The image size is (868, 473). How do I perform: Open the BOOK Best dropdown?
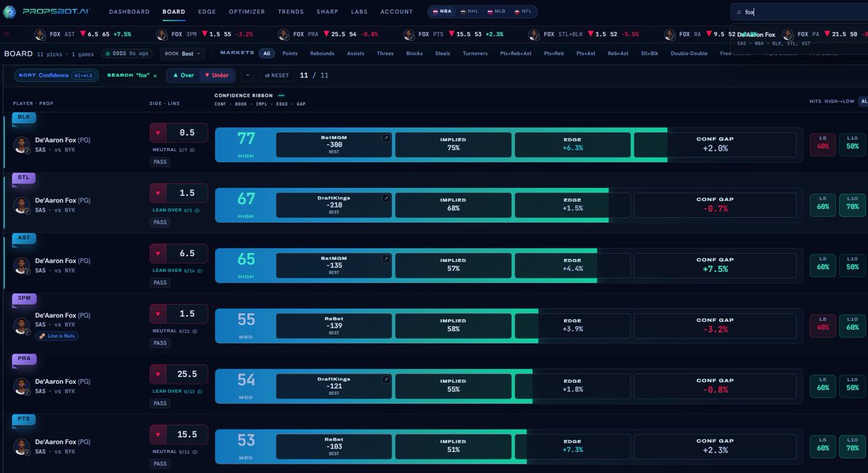pyautogui.click(x=182, y=54)
